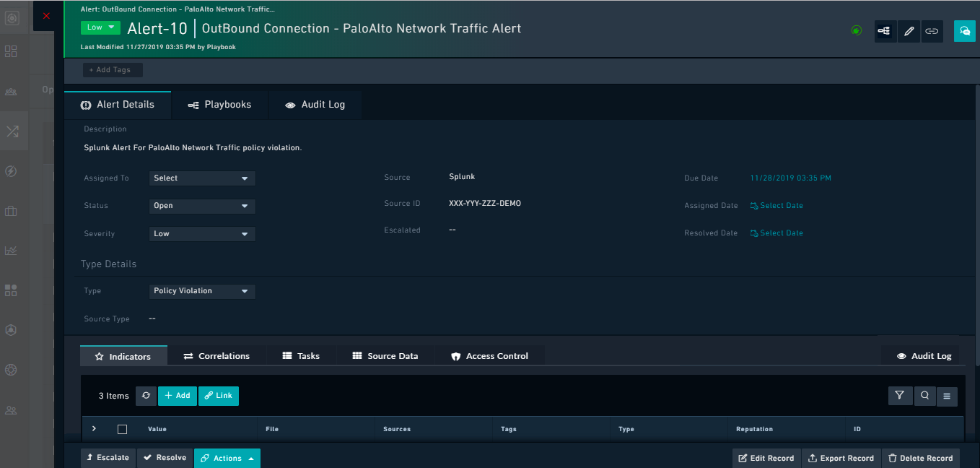
Task: Search within the Indicators grid
Action: 924,396
